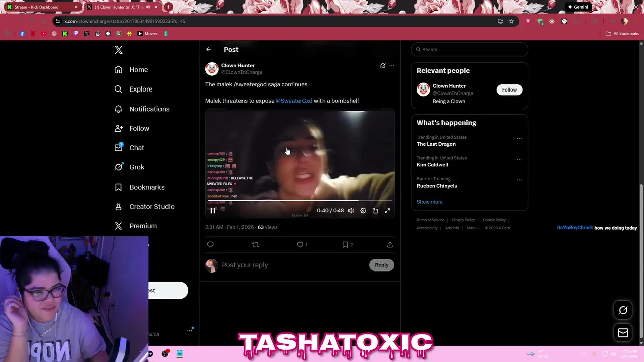Viewport: 644px width, 362px height.
Task: Click the X logo in the sidebar
Action: pyautogui.click(x=119, y=50)
